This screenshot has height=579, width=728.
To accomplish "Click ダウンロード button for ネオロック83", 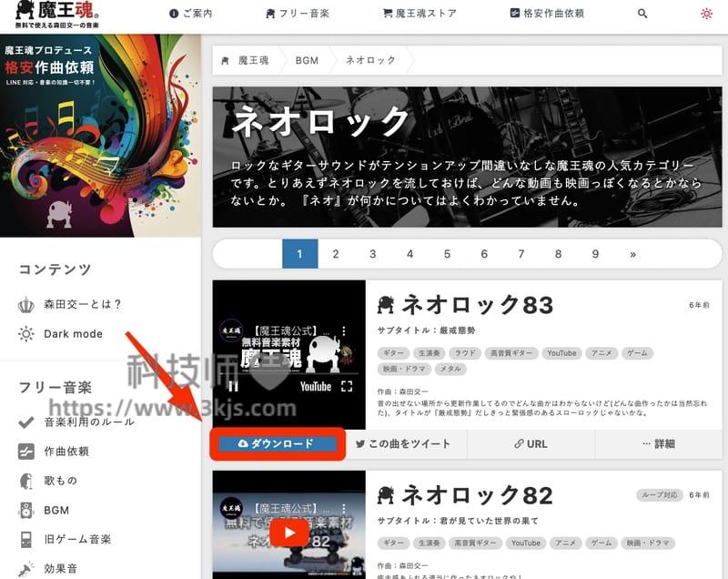I will pos(278,444).
